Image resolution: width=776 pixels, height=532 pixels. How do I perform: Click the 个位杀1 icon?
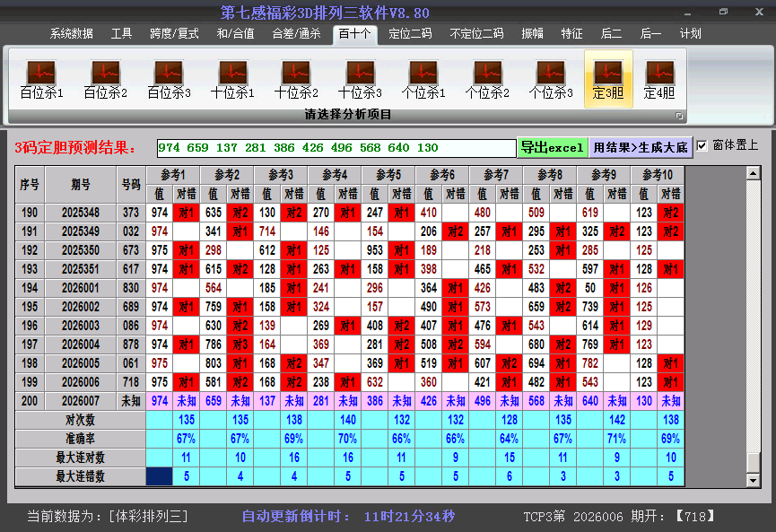click(423, 79)
